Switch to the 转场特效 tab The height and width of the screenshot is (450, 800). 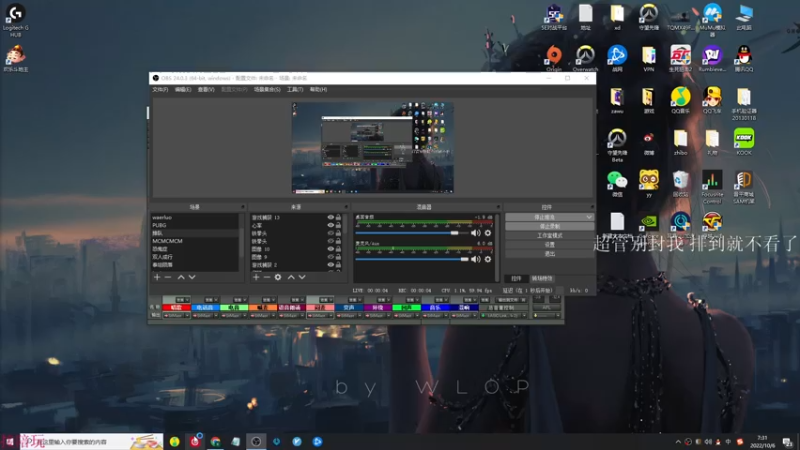541,279
